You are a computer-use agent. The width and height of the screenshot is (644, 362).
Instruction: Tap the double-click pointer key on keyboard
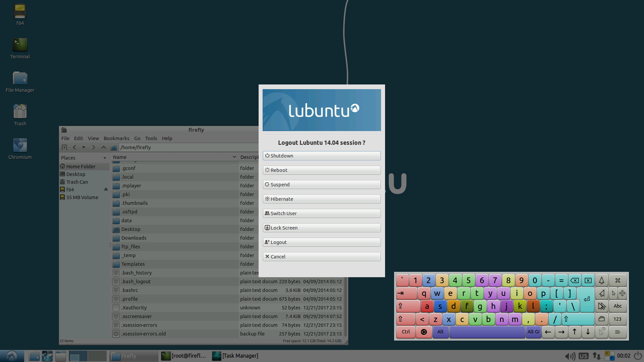tap(601, 306)
